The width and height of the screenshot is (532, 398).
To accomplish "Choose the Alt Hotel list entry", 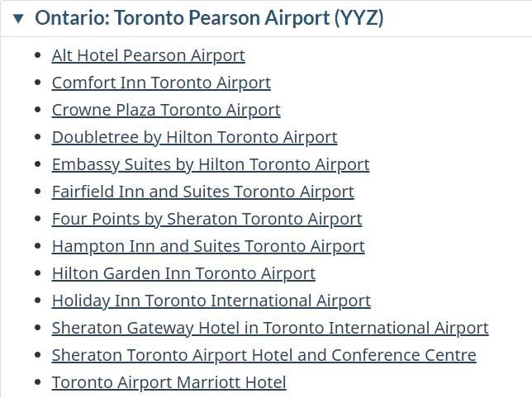I will pyautogui.click(x=148, y=55).
